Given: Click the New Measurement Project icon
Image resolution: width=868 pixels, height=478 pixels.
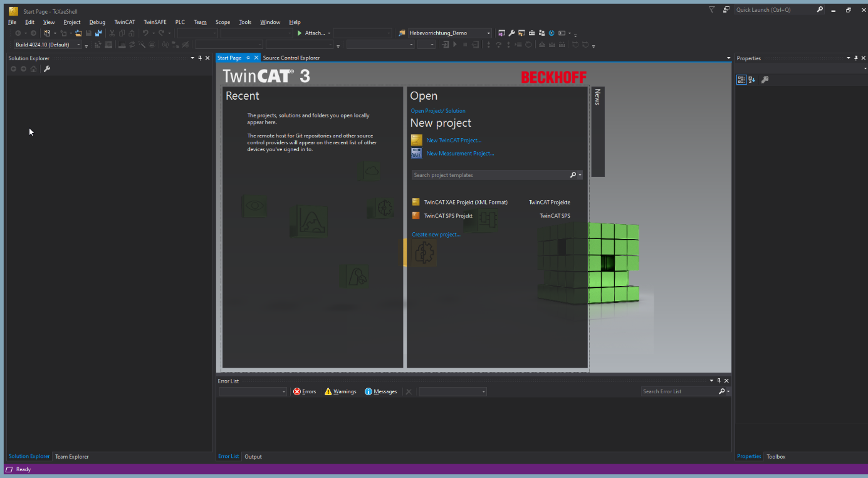Looking at the screenshot, I should [416, 153].
